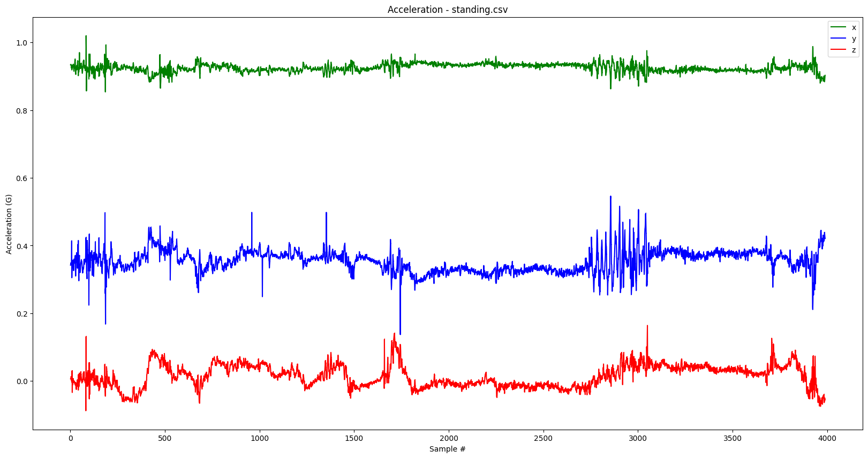This screenshot has height=458, width=868.
Task: Click the "Sample #" x-axis label
Action: 447,449
